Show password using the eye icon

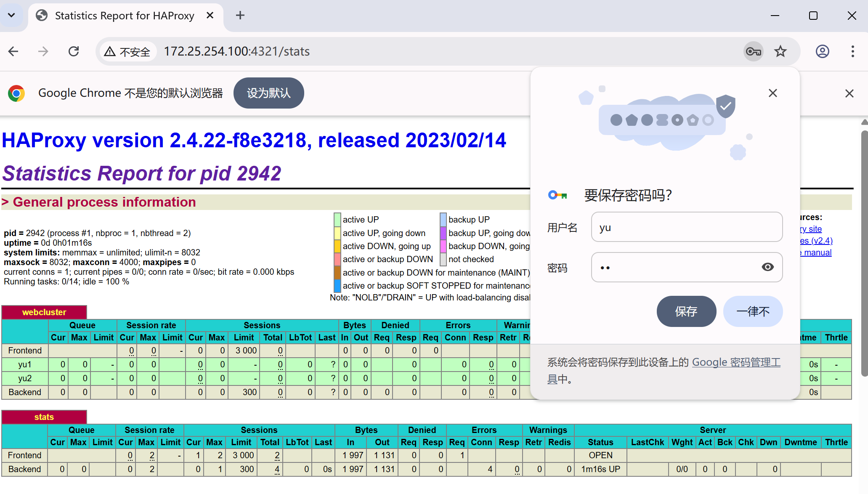point(767,267)
